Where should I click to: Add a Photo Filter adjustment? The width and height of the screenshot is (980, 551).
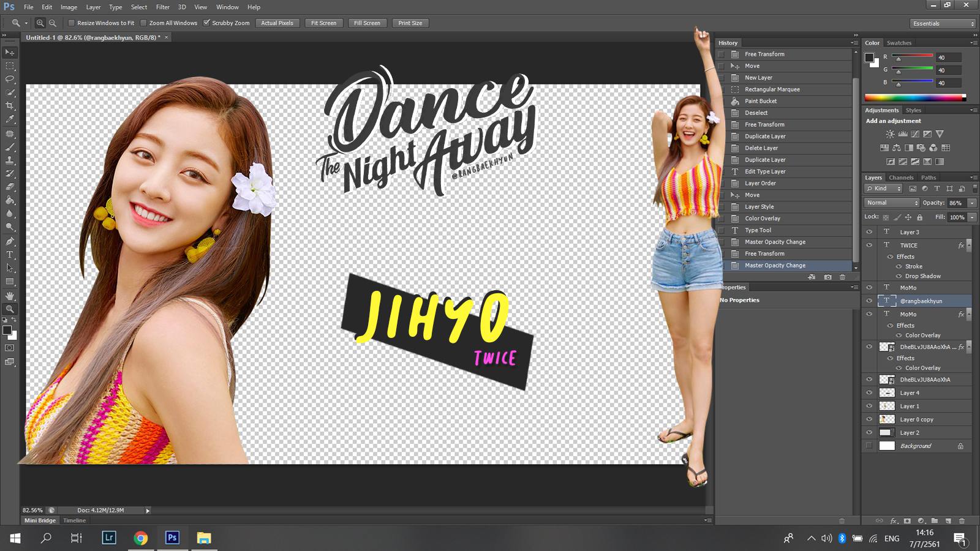(921, 148)
